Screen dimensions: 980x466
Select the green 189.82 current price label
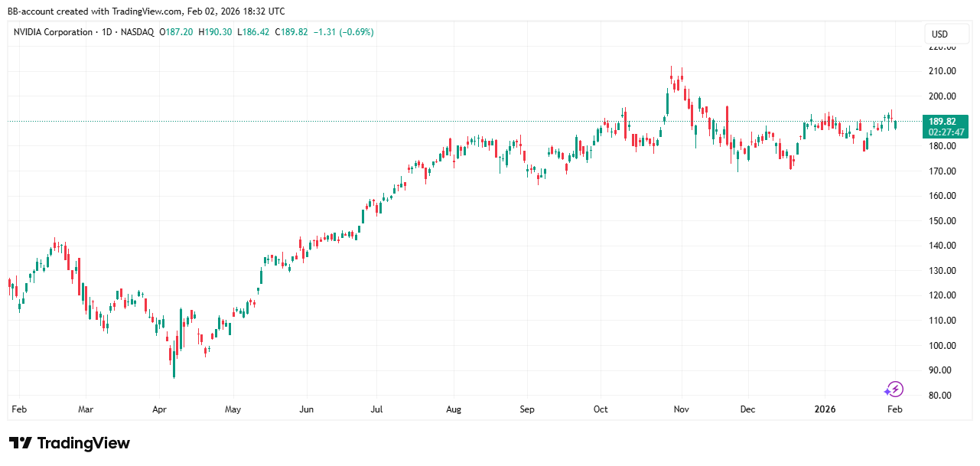(944, 122)
